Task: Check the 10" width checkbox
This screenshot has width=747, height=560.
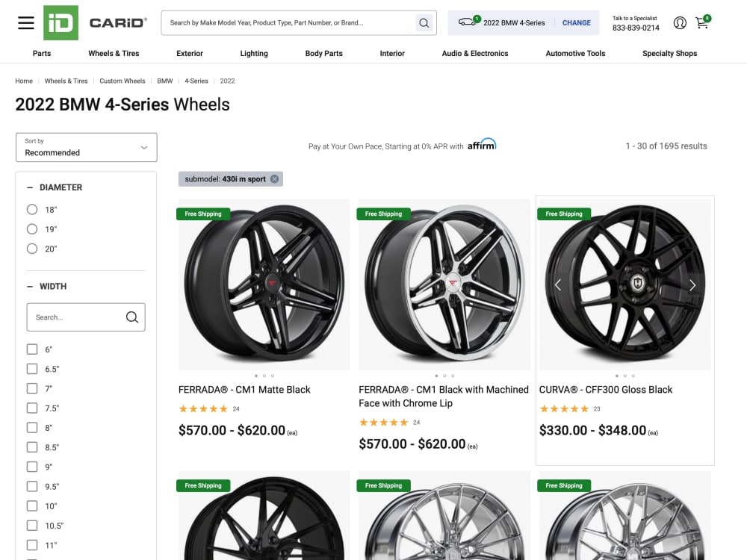Action: (x=32, y=505)
